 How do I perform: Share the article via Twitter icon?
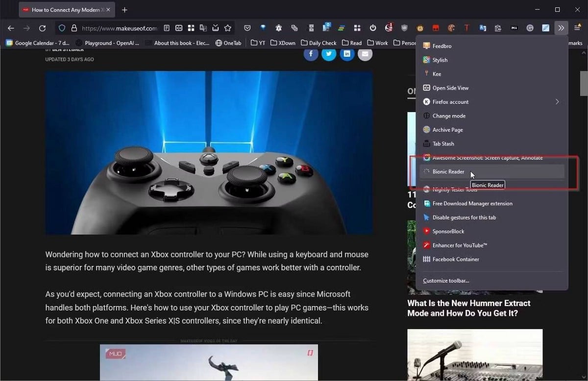point(329,54)
